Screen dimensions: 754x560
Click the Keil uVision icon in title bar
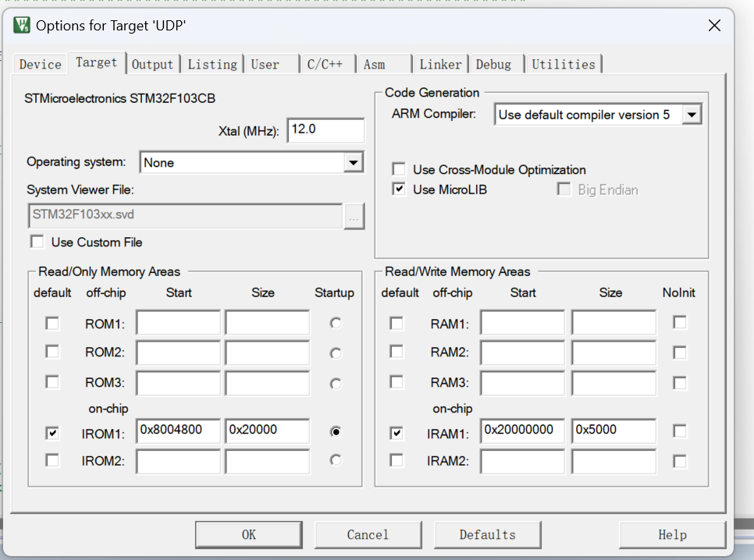[21, 25]
